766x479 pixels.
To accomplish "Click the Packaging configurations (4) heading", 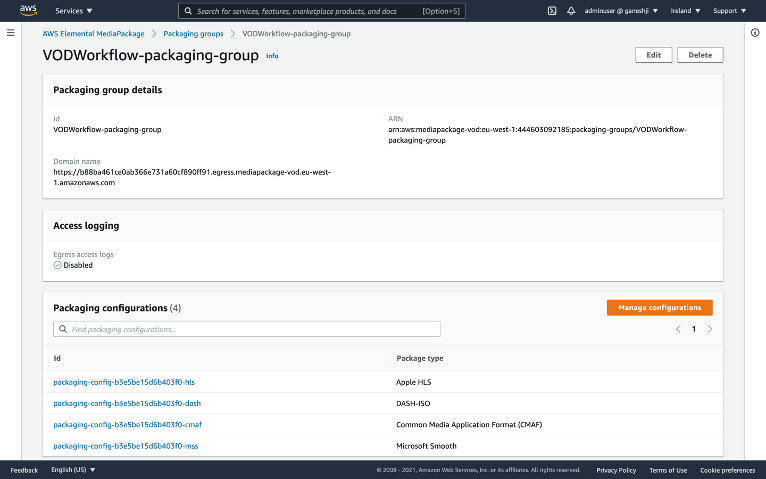I will coord(117,308).
